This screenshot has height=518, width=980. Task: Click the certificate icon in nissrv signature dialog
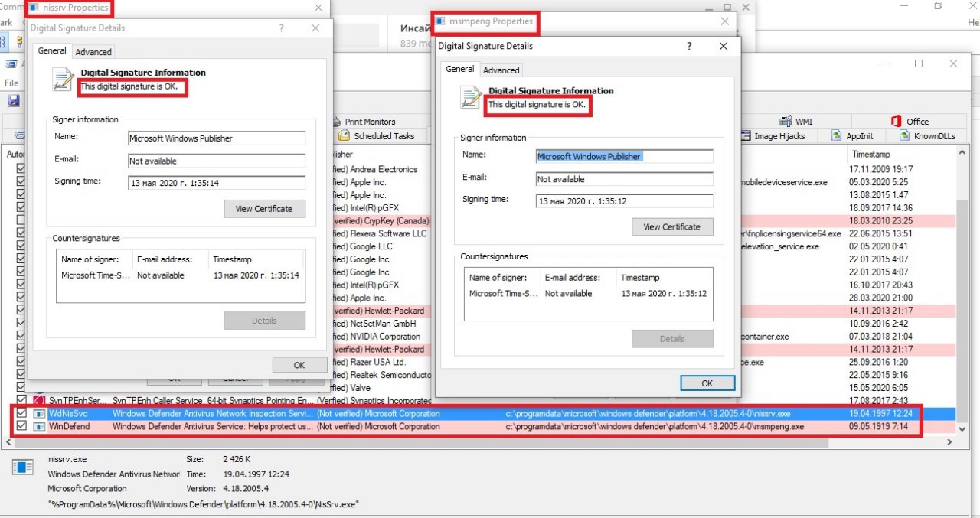click(x=64, y=79)
